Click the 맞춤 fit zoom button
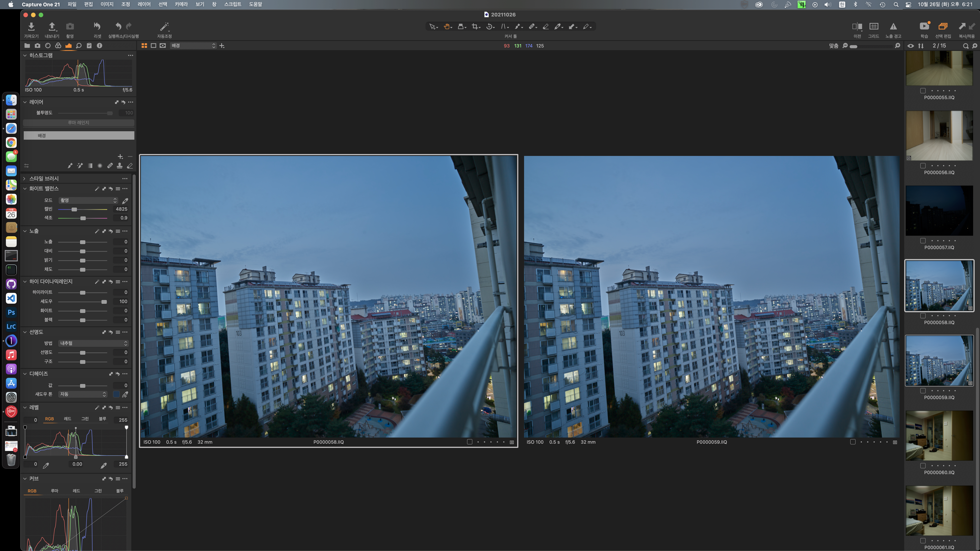Viewport: 980px width, 551px height. coord(834,46)
